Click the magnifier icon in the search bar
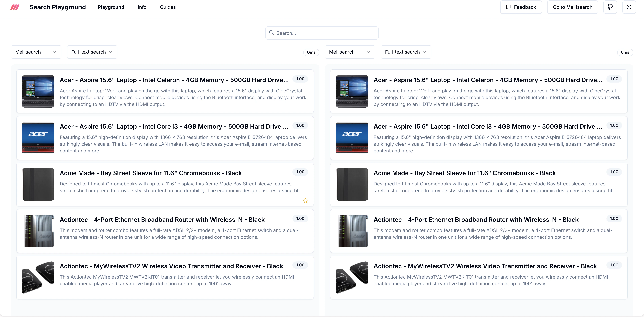Image resolution: width=644 pixels, height=317 pixels. point(272,33)
